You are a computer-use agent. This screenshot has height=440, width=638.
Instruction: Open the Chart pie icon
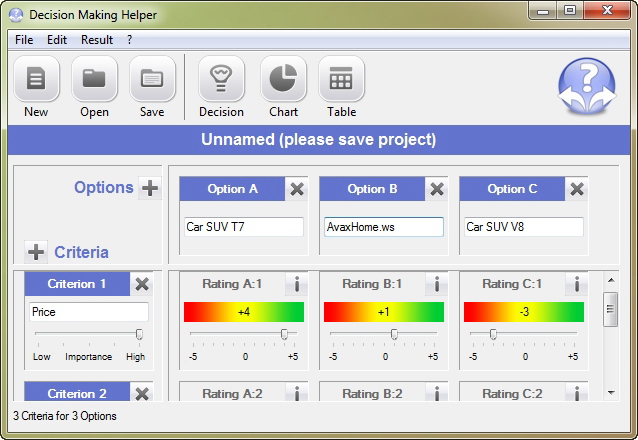283,79
